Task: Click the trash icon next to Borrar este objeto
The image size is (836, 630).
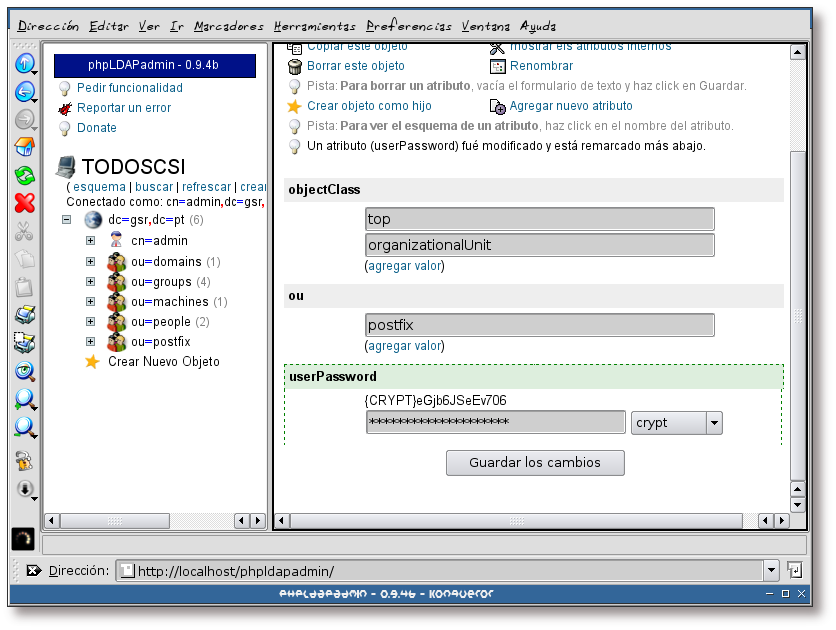Action: (294, 67)
